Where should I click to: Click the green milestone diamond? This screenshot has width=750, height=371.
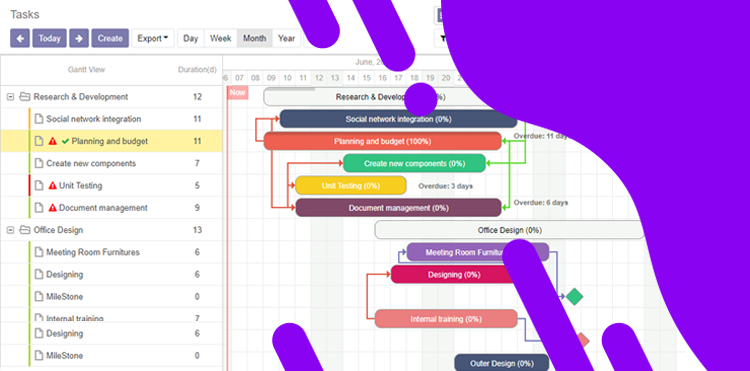coord(574,297)
